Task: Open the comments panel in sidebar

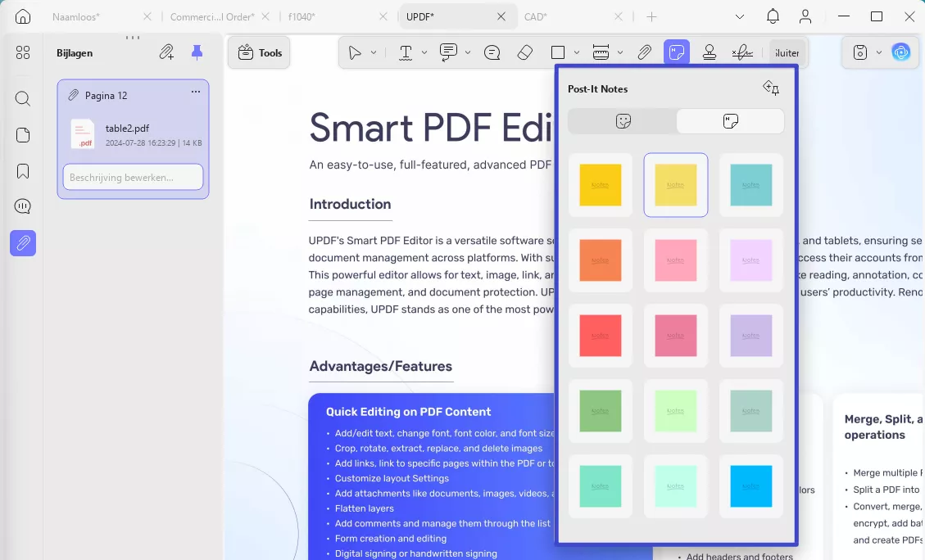Action: (x=22, y=206)
